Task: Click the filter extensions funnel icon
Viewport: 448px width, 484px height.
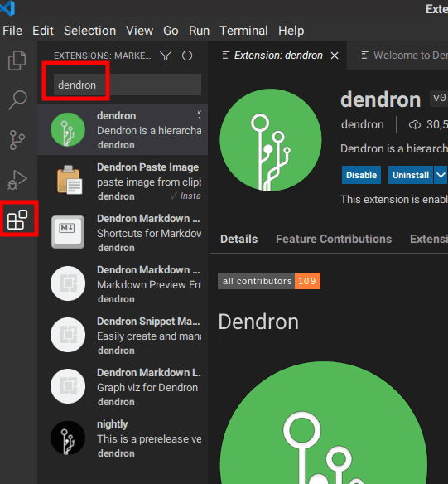Action: tap(166, 56)
